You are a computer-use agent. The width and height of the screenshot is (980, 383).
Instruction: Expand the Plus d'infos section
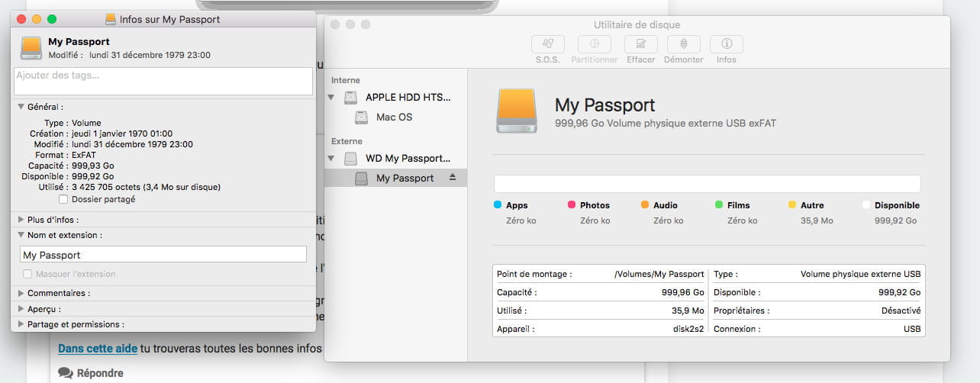(21, 220)
